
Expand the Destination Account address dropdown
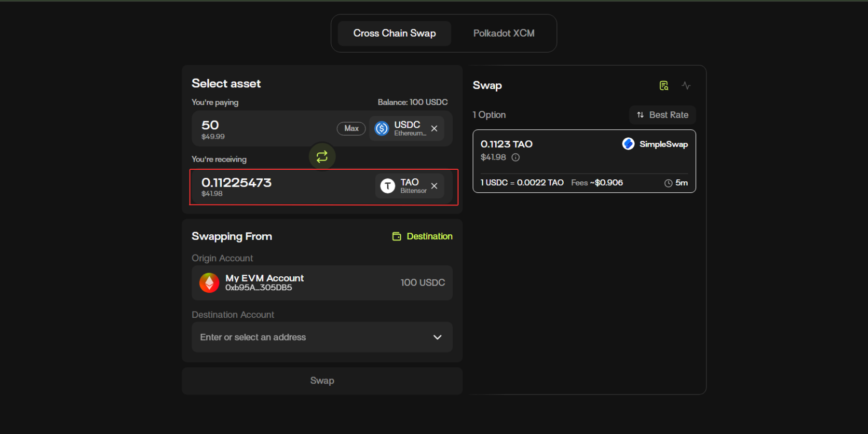coord(437,337)
